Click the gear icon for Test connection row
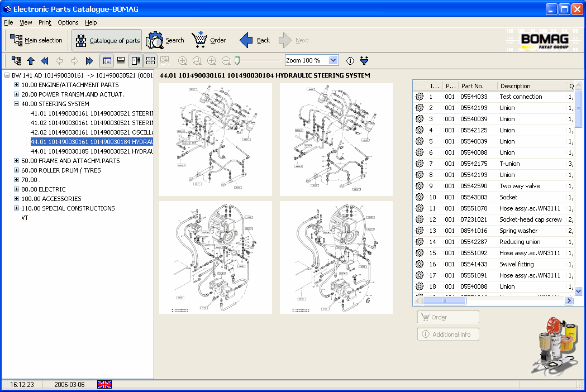This screenshot has width=586, height=392. pyautogui.click(x=420, y=97)
